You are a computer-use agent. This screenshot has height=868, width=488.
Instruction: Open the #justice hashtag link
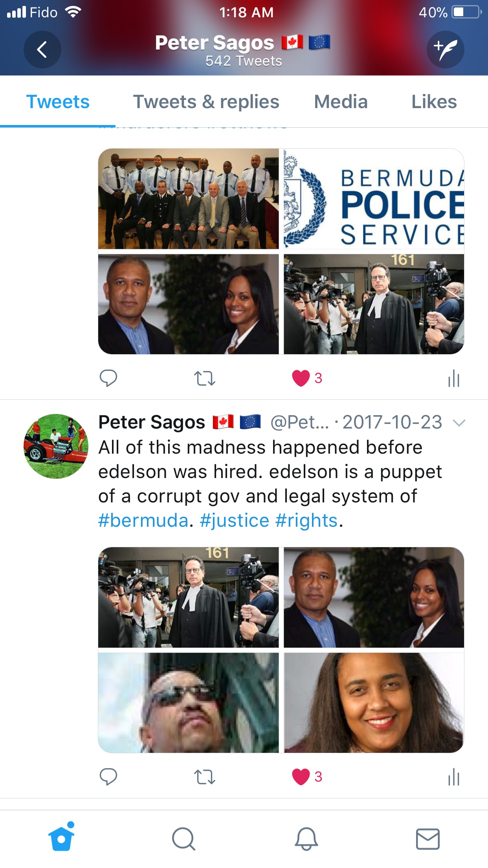coord(235,520)
